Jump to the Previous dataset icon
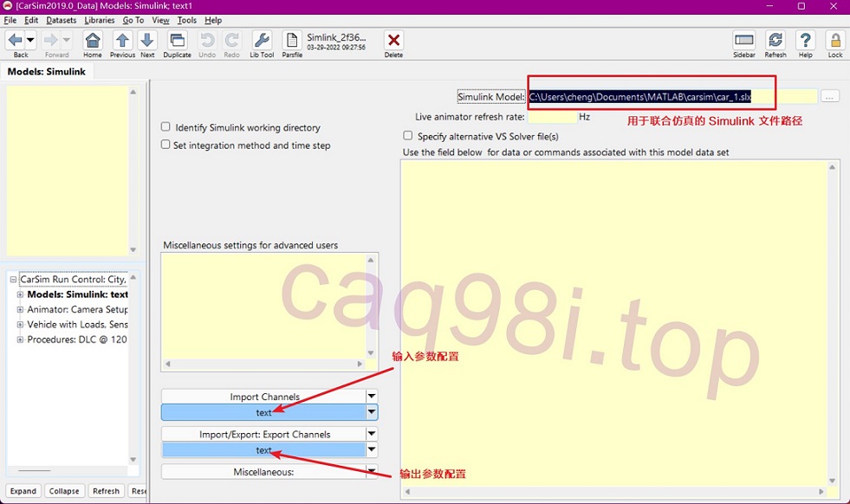 [122, 40]
